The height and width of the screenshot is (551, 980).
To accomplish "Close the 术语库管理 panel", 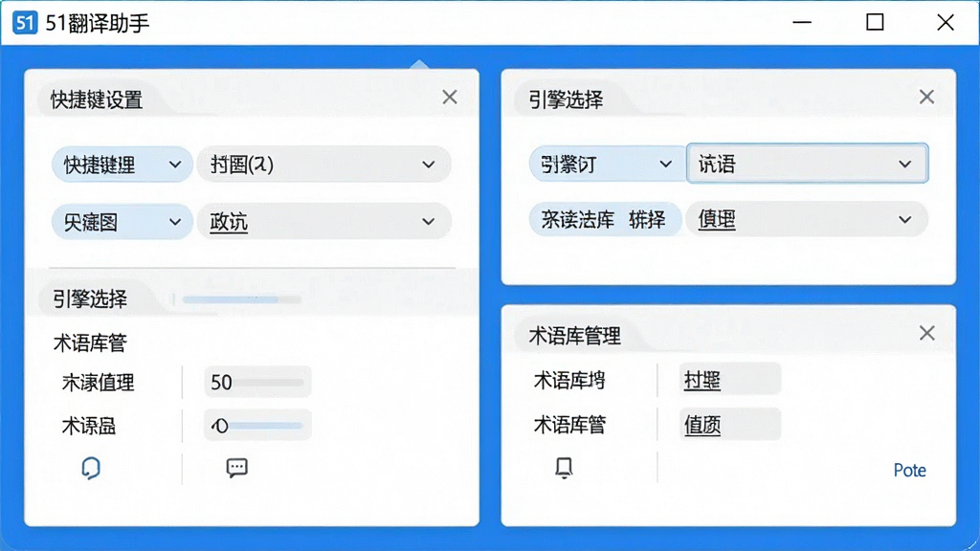I will pos(926,333).
